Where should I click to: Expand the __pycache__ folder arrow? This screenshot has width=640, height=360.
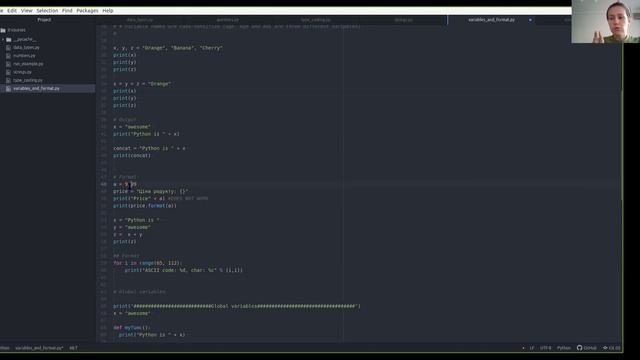click(x=3, y=40)
